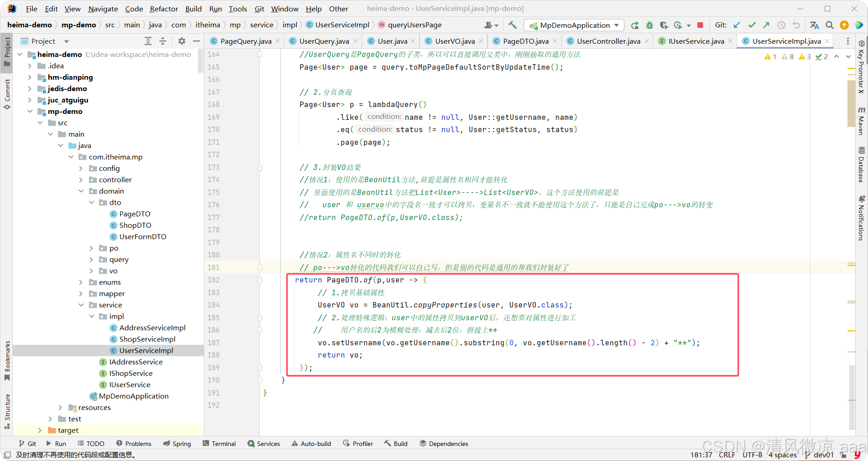Expand the resources folder node

(x=61, y=408)
